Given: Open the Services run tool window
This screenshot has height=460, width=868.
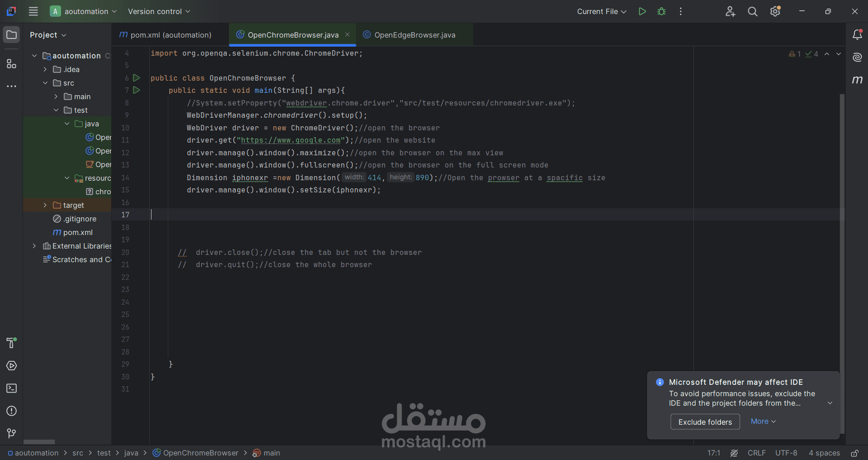Looking at the screenshot, I should (x=12, y=365).
